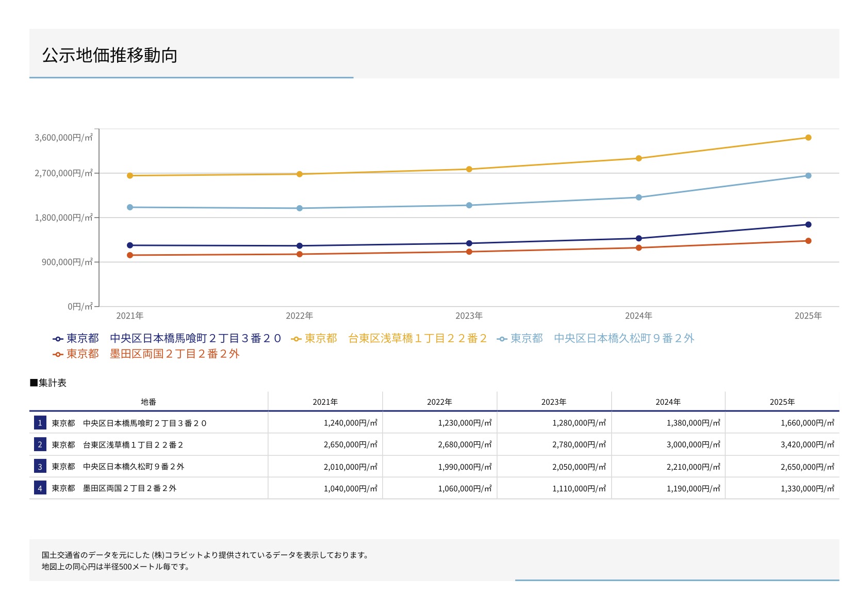
Task: Click the row number 3 badge in the table
Action: pyautogui.click(x=40, y=467)
